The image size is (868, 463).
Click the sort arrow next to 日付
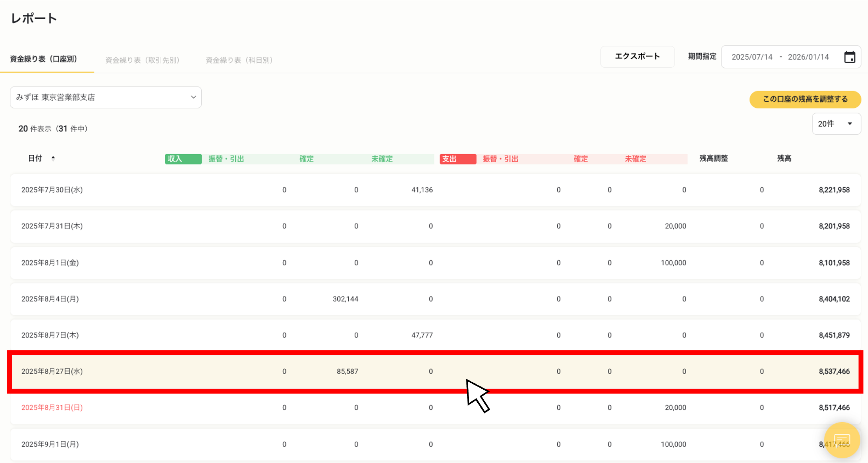click(x=53, y=159)
